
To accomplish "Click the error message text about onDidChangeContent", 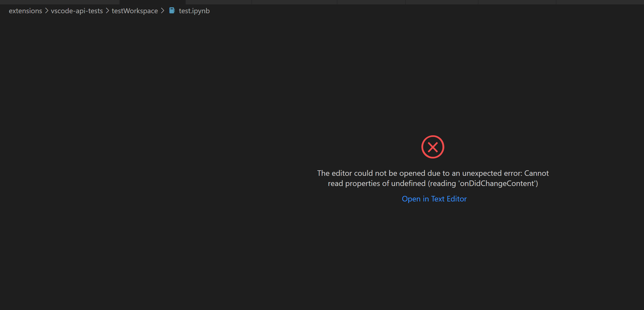I will click(432, 178).
